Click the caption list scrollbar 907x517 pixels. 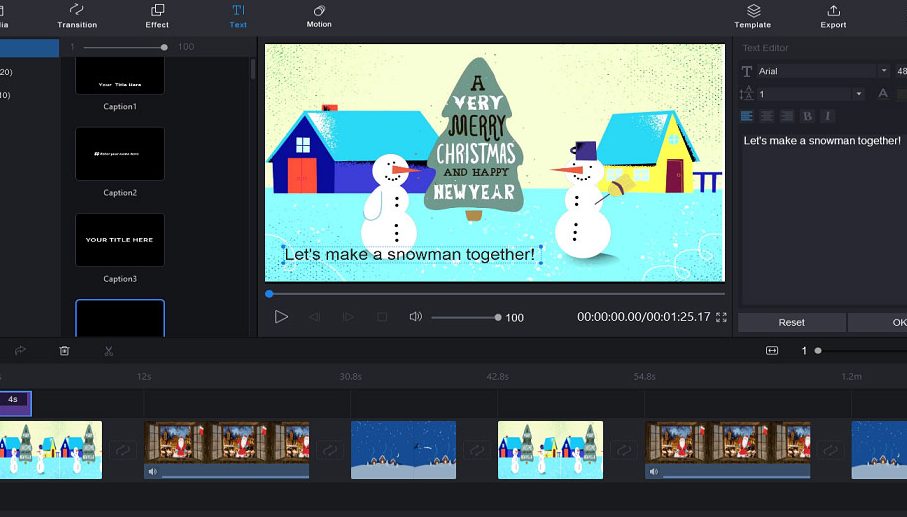253,69
